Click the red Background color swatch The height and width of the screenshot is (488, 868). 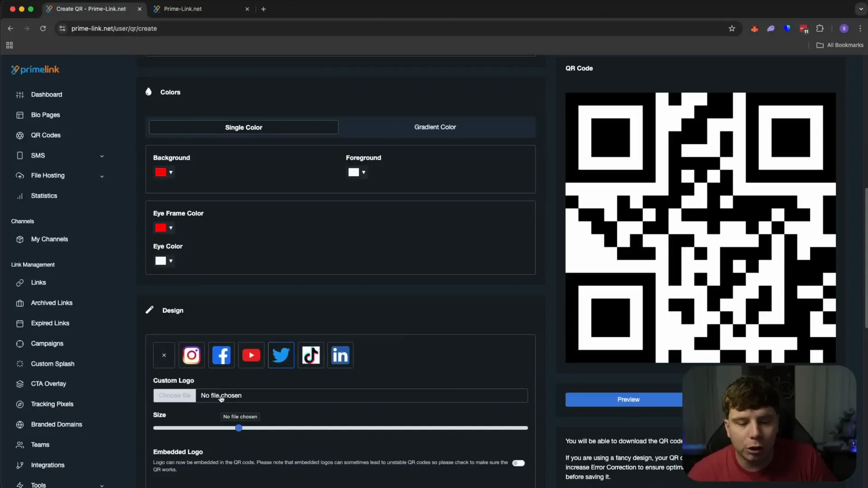pyautogui.click(x=160, y=172)
